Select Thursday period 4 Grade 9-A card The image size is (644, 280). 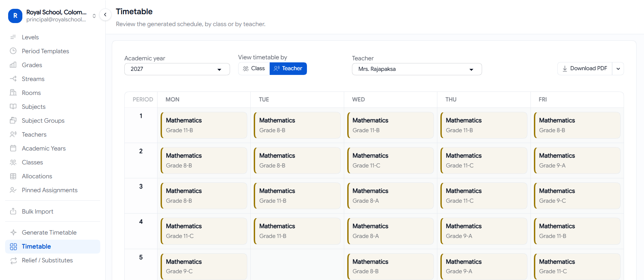tap(484, 231)
